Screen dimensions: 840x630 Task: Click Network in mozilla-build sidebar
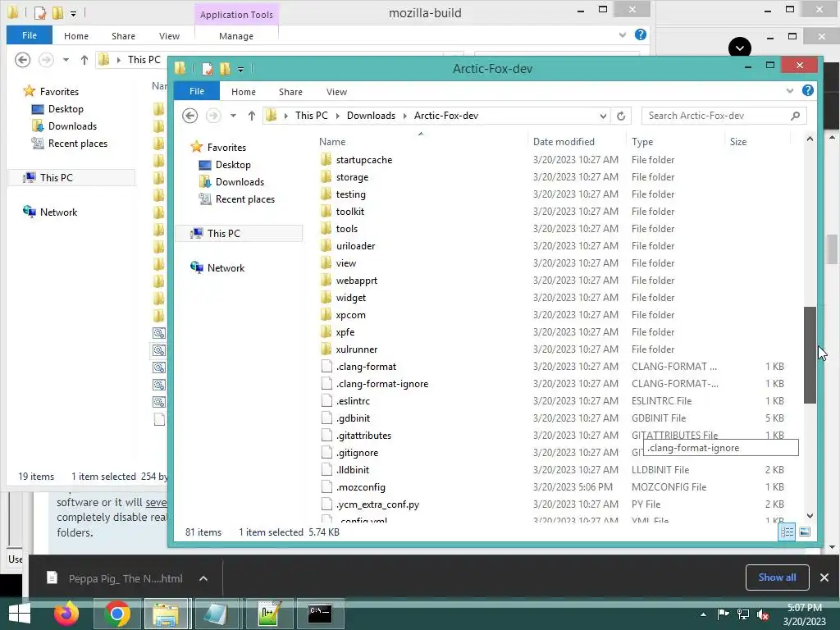click(58, 212)
